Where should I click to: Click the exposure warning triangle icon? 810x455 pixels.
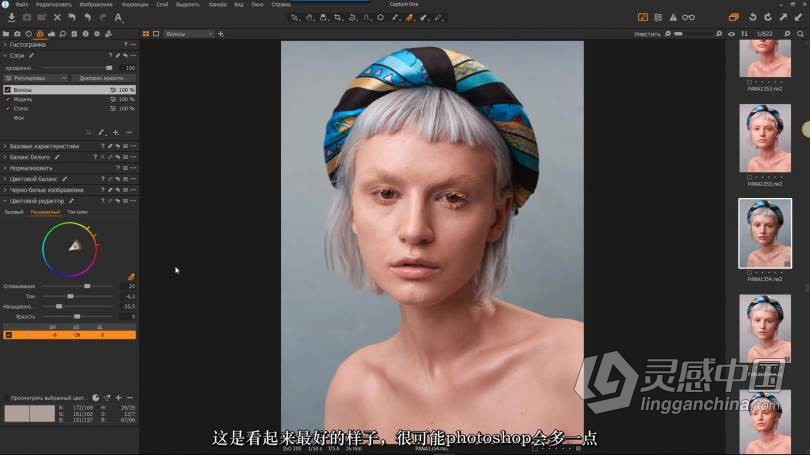pyautogui.click(x=673, y=18)
